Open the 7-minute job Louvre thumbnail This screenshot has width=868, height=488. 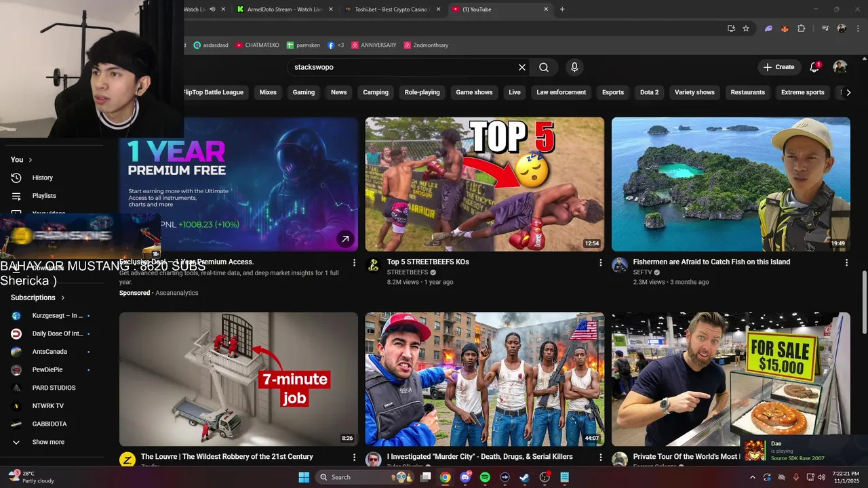point(239,379)
